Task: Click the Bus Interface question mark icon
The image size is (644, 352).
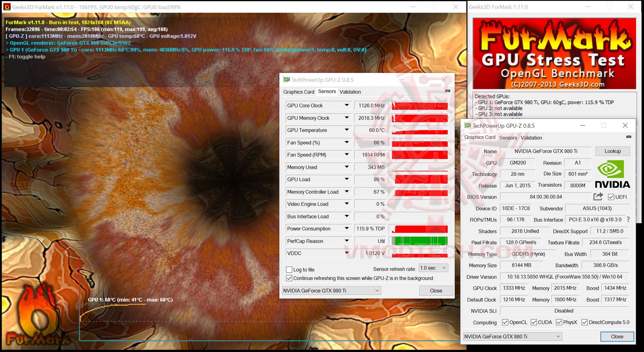Action: tap(628, 219)
